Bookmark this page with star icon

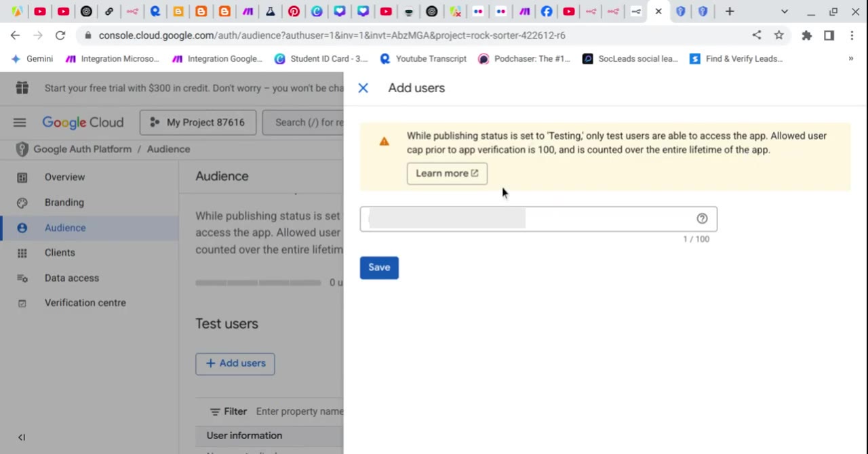click(x=778, y=35)
